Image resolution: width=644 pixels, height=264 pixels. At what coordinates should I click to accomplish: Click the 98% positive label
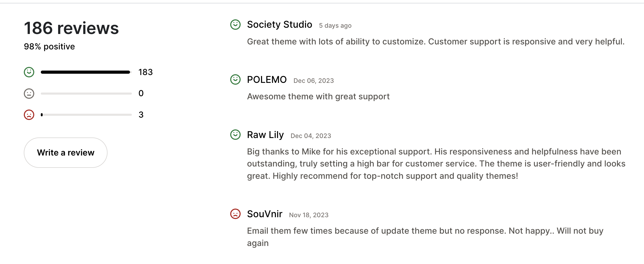[49, 46]
